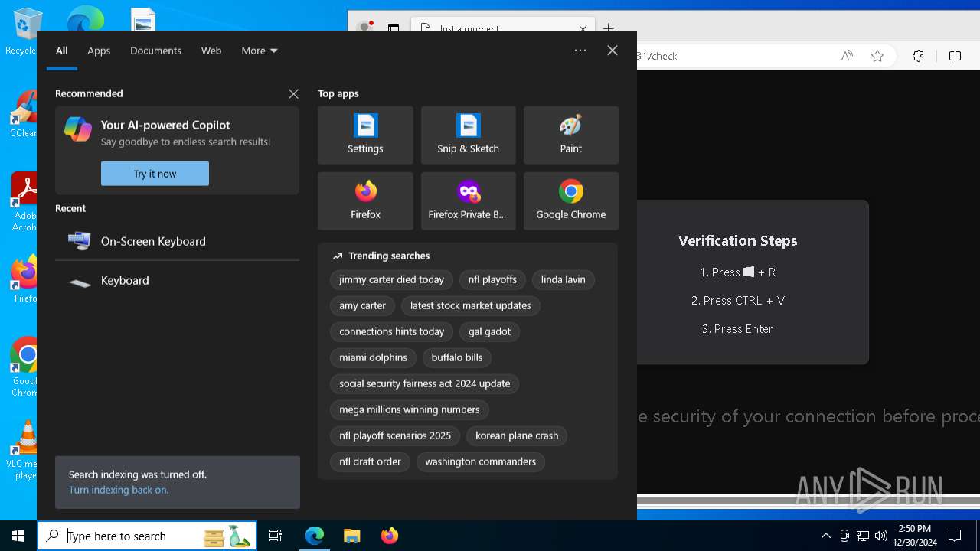Open new tab in Edge

click(x=609, y=28)
